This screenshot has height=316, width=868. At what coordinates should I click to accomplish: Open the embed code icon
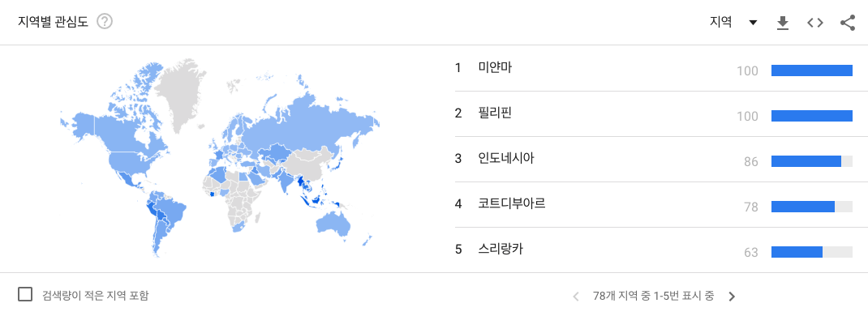click(x=814, y=23)
